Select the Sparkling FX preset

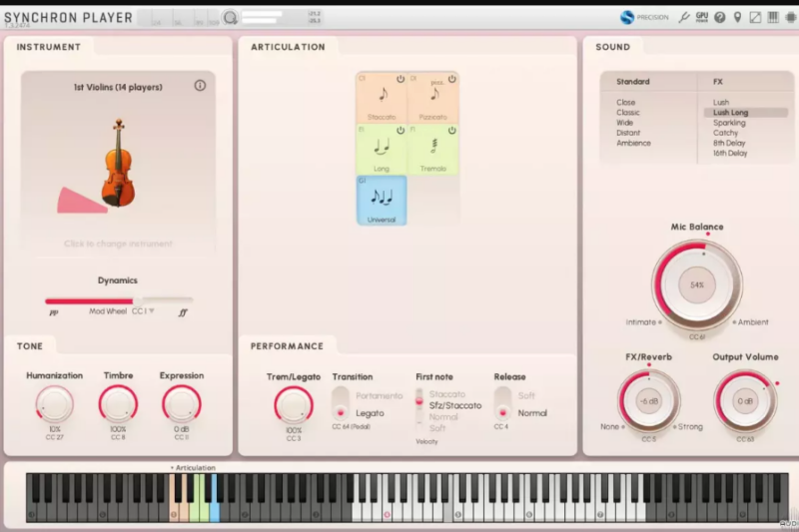[x=729, y=123]
